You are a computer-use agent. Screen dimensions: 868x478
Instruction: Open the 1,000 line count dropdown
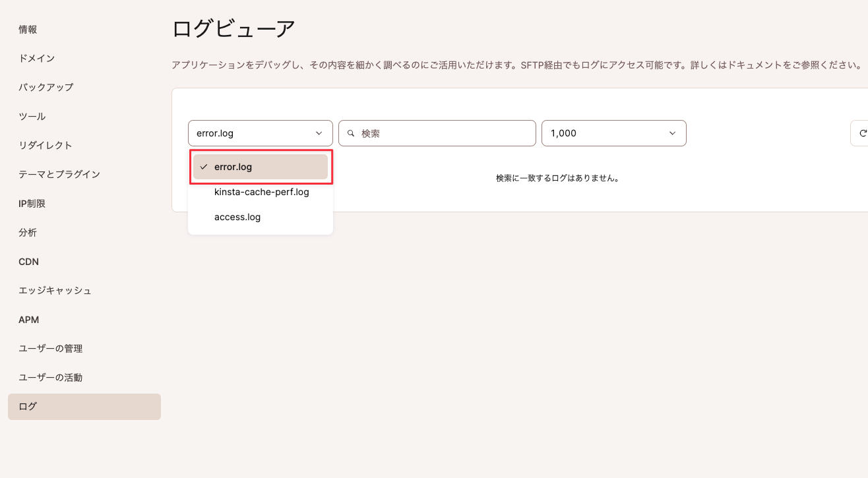[x=613, y=133]
